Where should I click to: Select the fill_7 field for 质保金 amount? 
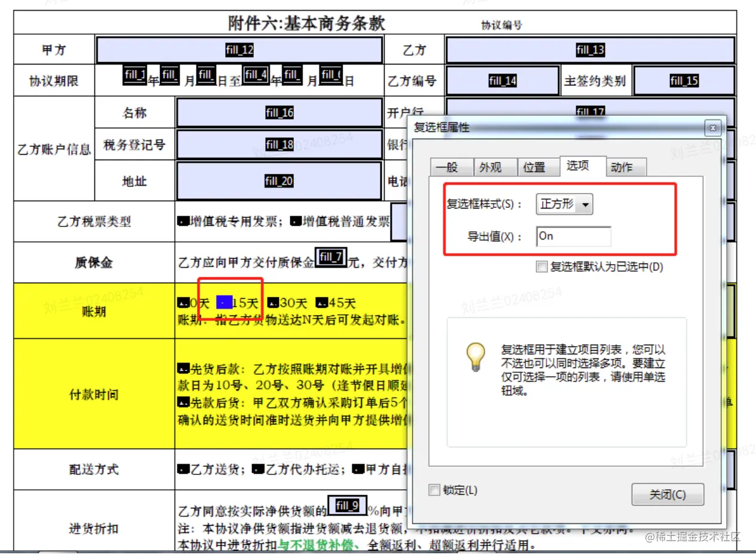[x=331, y=257]
